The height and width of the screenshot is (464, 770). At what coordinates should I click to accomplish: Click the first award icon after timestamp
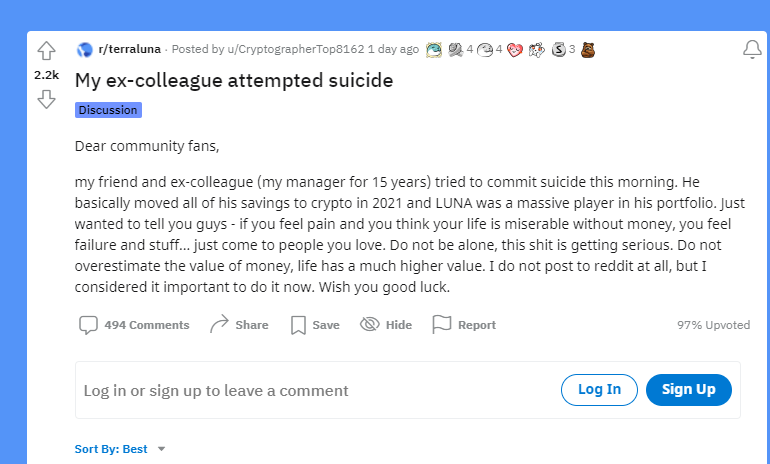coord(434,49)
